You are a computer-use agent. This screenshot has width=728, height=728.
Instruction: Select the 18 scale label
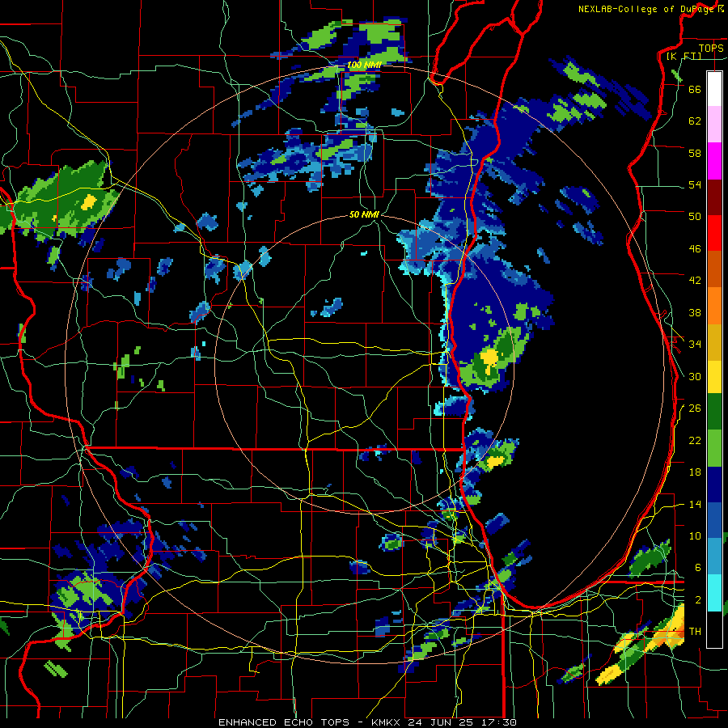click(x=695, y=472)
